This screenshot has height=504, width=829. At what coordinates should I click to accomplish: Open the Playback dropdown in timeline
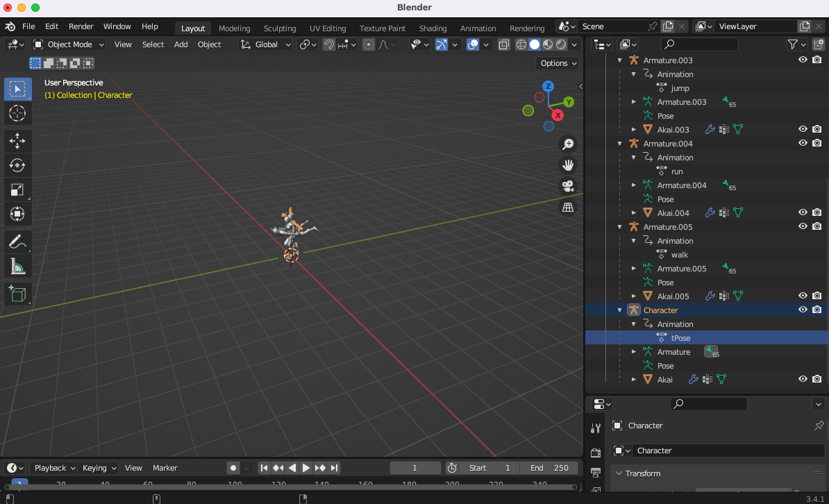point(55,468)
